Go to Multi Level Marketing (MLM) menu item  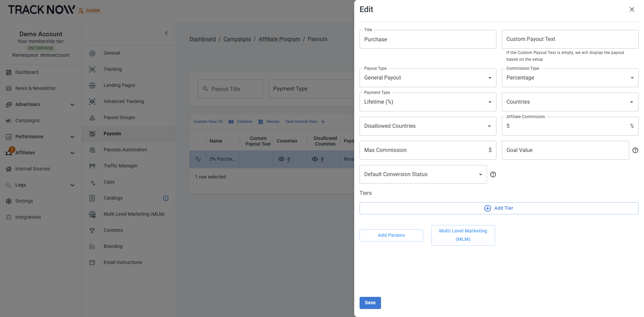134,214
